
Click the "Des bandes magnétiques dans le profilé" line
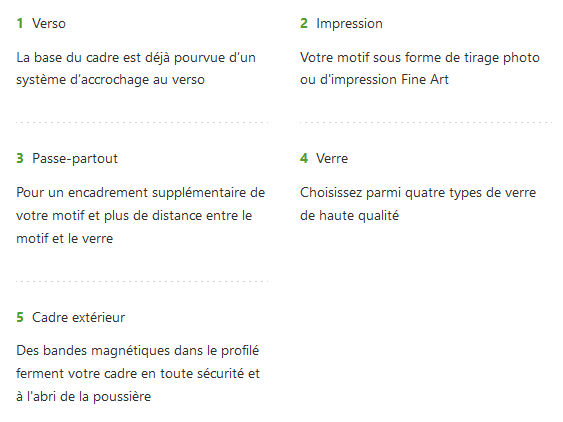tap(138, 351)
